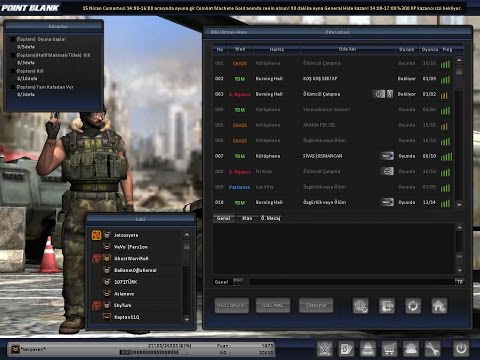Select player GhostWarriRoR in the lobby list
The width and height of the screenshot is (480, 360).
tap(136, 258)
